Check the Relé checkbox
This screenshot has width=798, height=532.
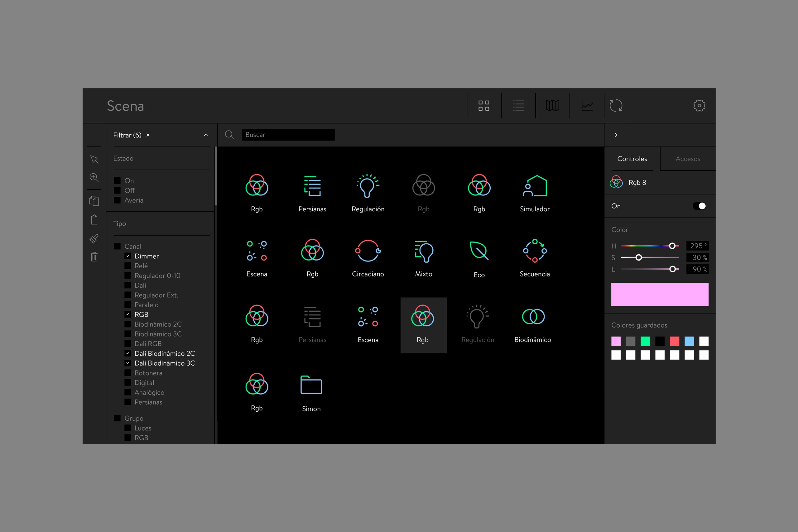[128, 266]
